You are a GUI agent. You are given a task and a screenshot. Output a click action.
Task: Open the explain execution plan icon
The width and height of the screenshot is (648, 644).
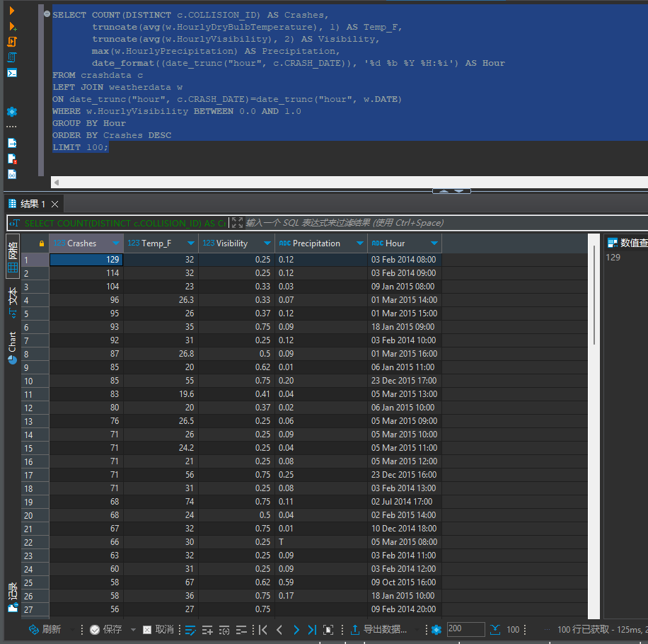click(x=12, y=57)
